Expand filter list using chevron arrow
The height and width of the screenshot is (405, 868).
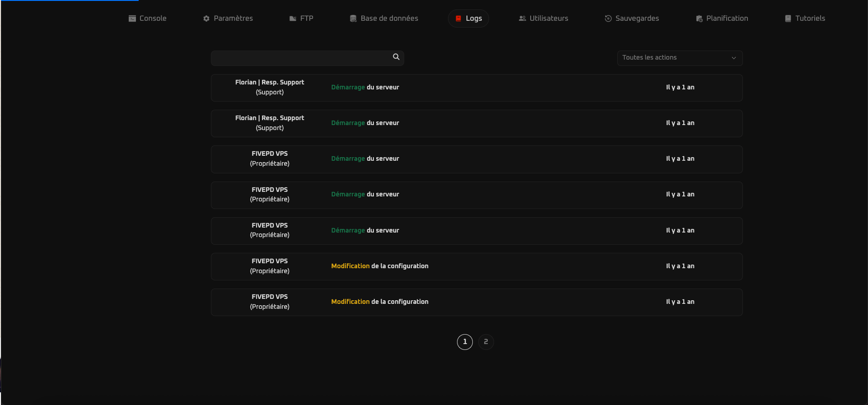pyautogui.click(x=734, y=58)
